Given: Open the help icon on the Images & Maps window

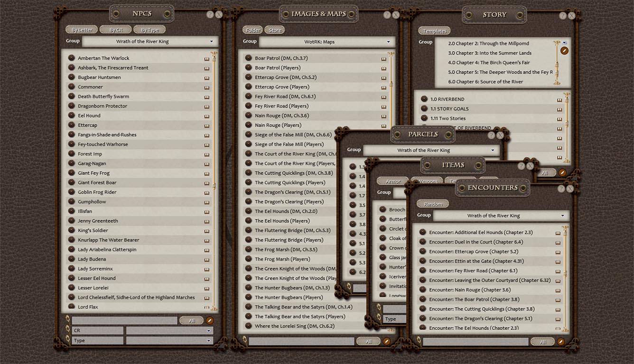Looking at the screenshot, I should 387,14.
